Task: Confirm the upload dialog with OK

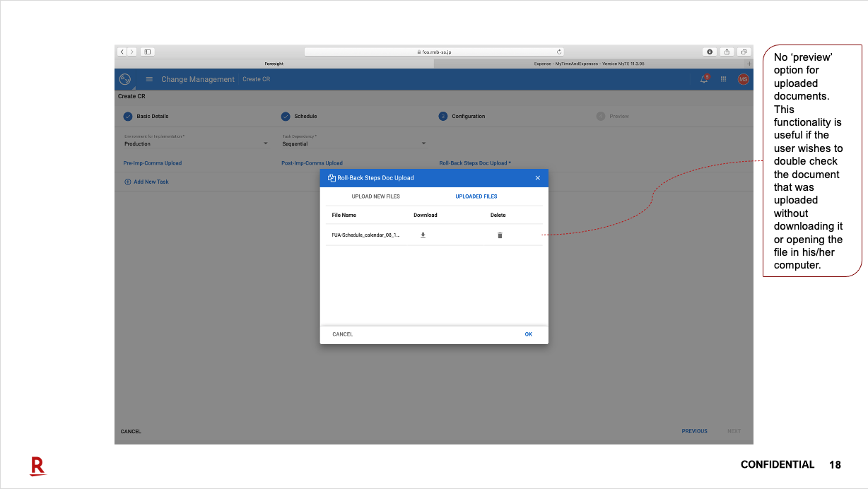Action: pyautogui.click(x=528, y=334)
